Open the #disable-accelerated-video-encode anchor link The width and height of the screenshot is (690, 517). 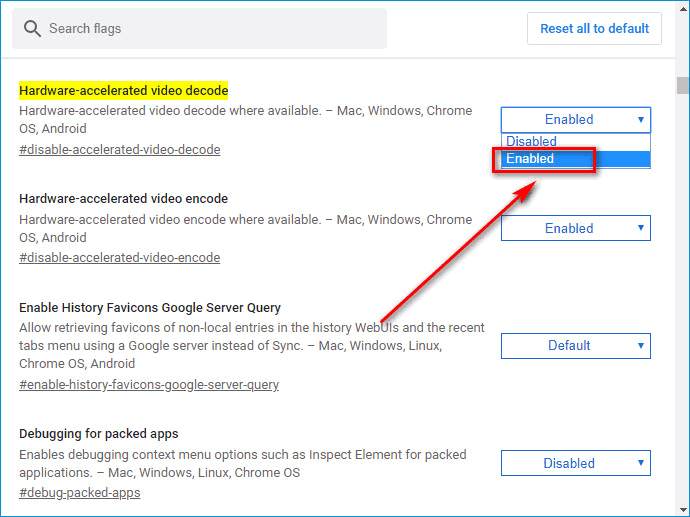[x=119, y=258]
